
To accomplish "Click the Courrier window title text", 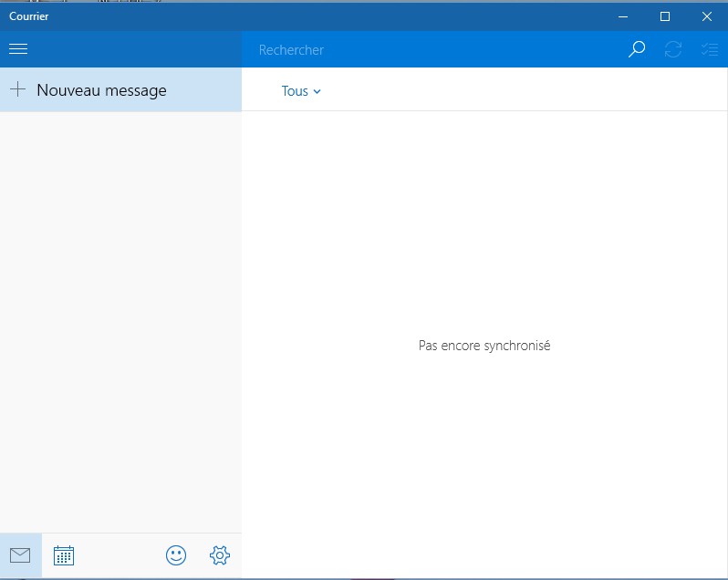I will 29,16.
